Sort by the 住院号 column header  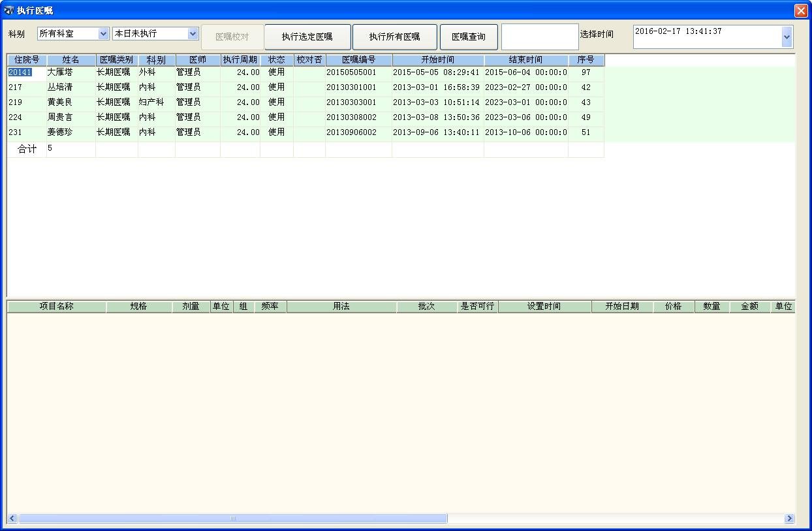click(27, 60)
